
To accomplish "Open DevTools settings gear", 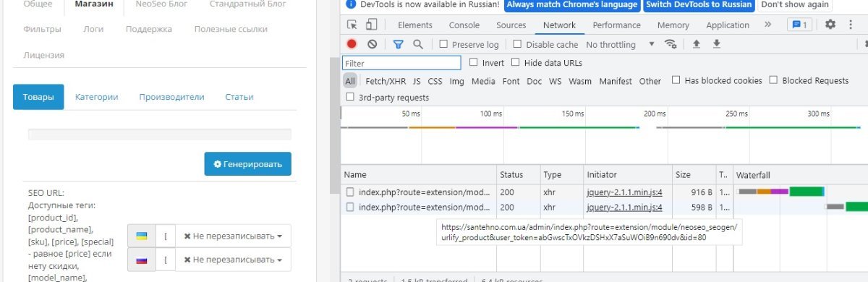I will tap(830, 25).
